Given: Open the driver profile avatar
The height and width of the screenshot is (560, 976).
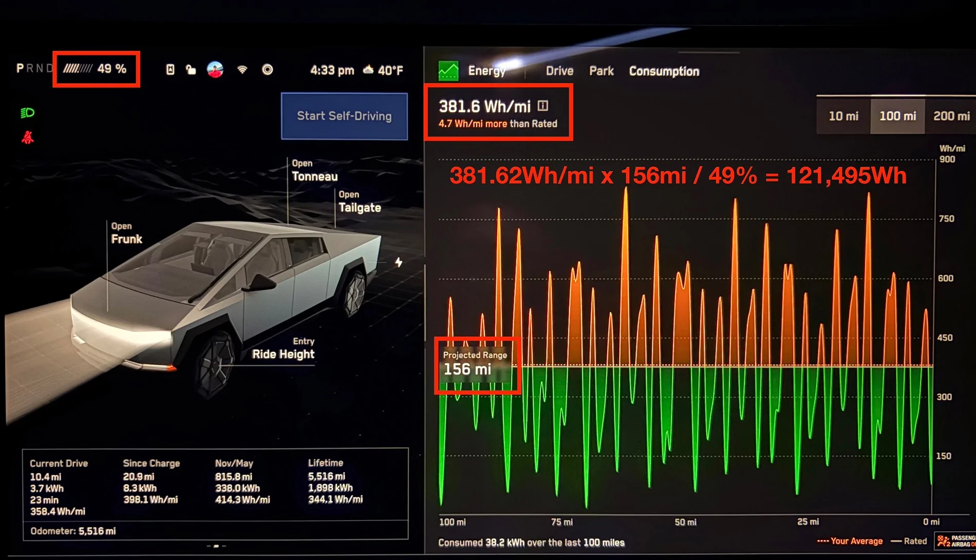Looking at the screenshot, I should tap(215, 69).
